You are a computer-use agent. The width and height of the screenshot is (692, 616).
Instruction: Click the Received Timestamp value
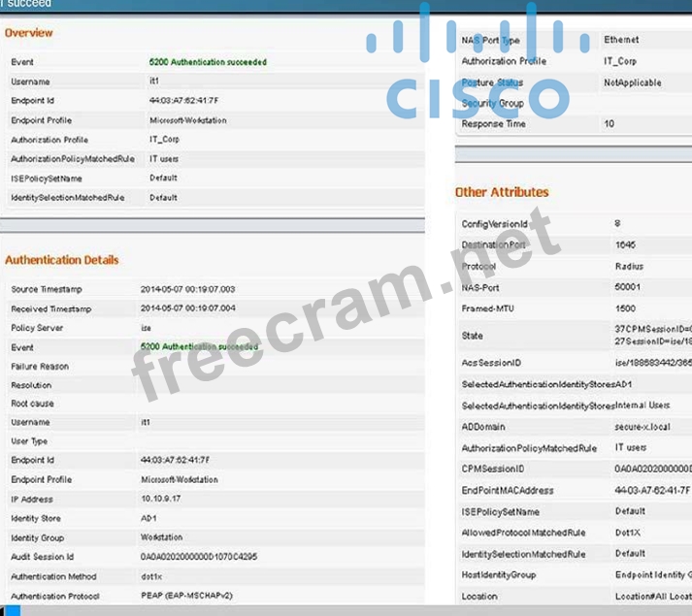coord(187,308)
